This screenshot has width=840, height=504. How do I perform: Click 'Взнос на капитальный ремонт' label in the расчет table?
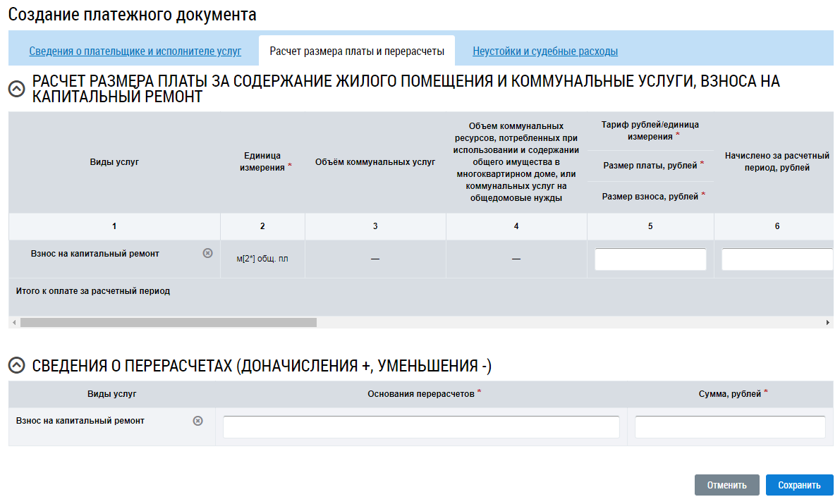click(x=95, y=254)
